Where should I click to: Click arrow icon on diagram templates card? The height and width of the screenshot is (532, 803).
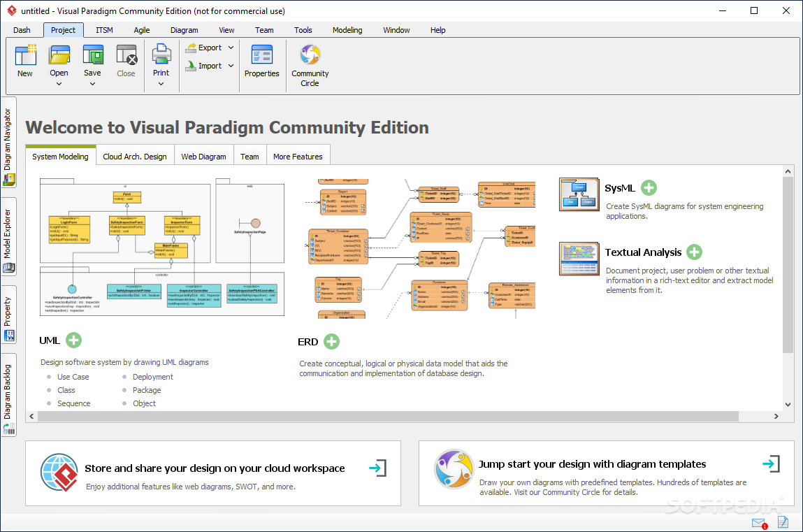click(x=772, y=464)
